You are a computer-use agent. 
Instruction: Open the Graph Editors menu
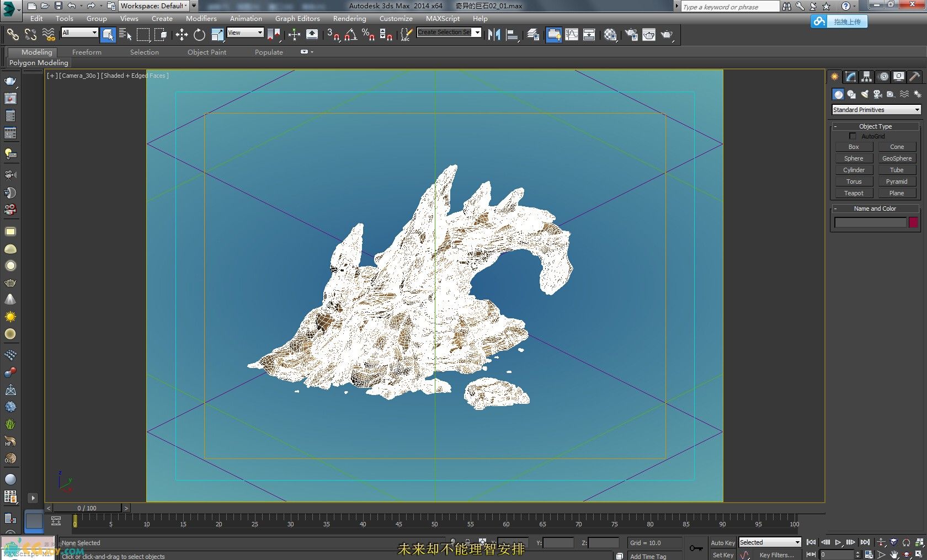click(297, 18)
